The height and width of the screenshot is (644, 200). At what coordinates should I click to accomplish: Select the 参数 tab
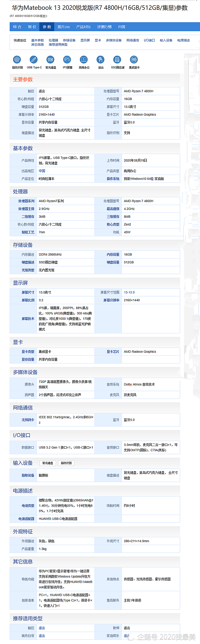coord(47,27)
